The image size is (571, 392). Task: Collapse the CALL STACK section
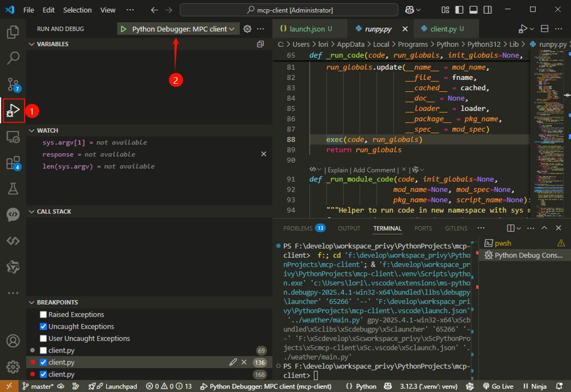(x=54, y=212)
